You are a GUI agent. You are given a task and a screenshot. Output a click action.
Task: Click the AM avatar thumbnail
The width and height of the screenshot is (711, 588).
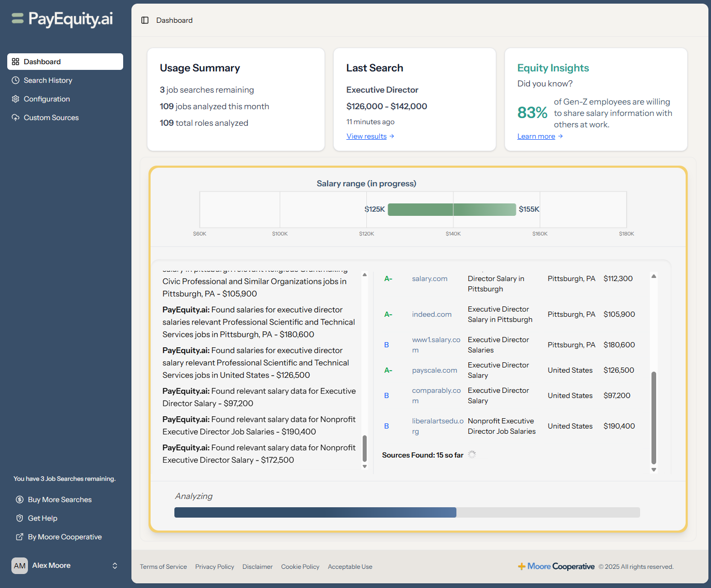click(20, 565)
